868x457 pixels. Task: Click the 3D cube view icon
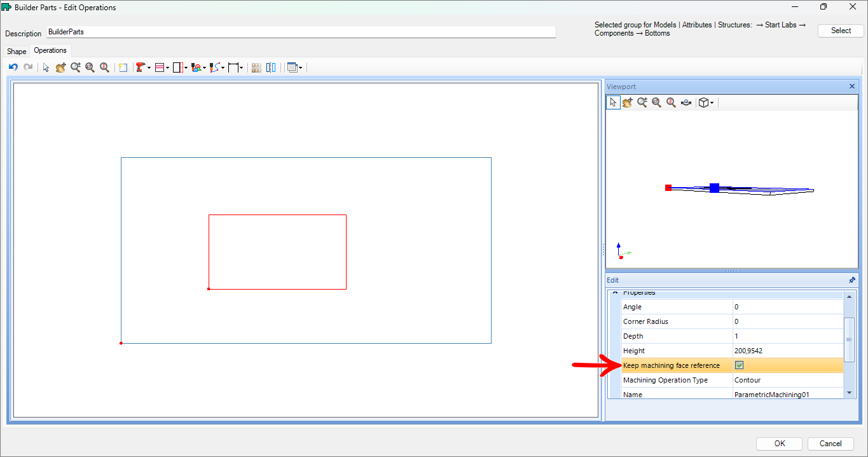703,102
